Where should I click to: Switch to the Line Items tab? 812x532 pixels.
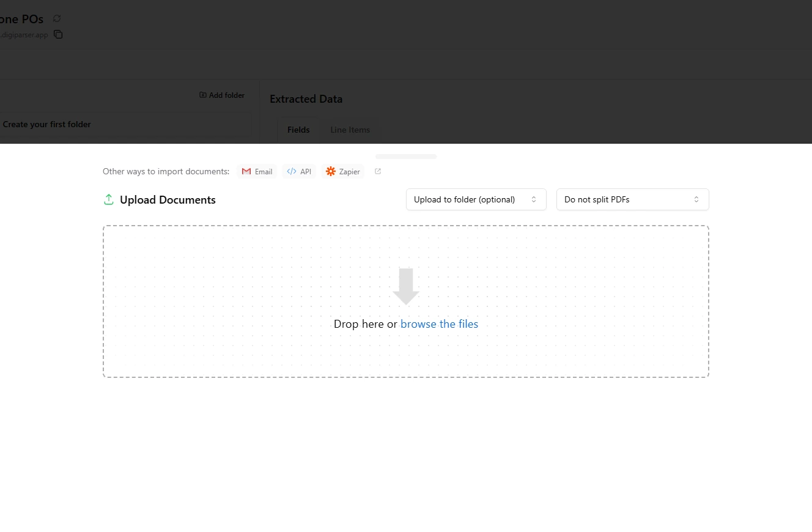[x=350, y=130]
